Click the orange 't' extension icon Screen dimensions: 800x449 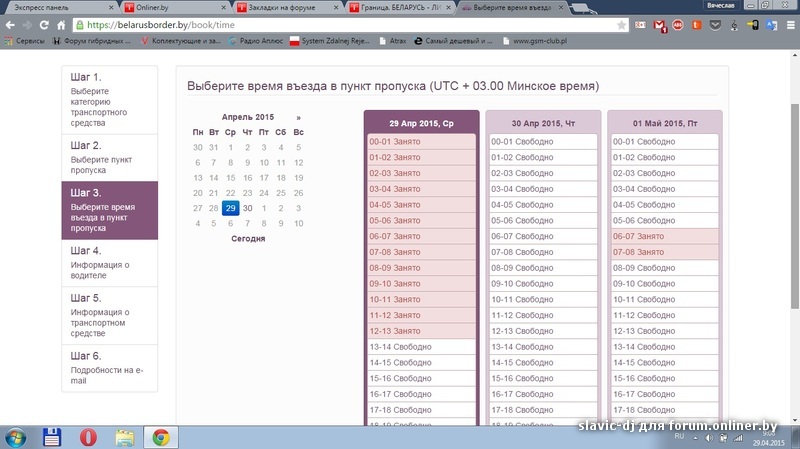(x=696, y=25)
